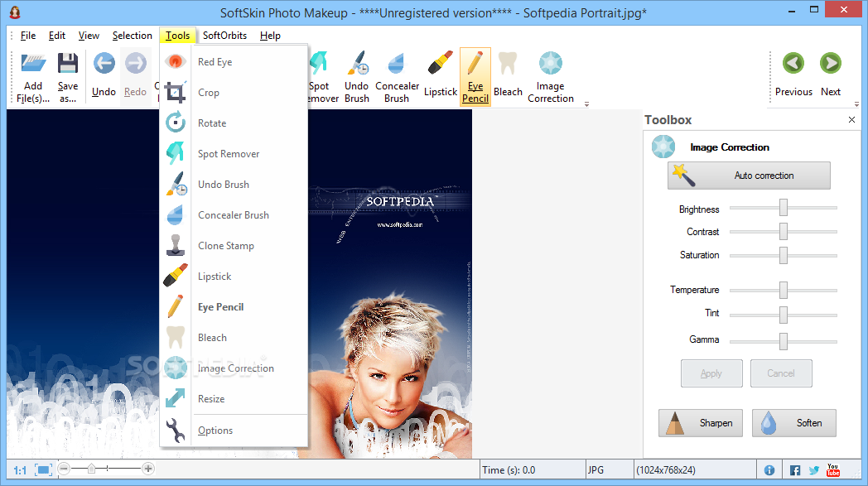Viewport: 868px width, 486px height.
Task: Choose Bleach in Tools menu
Action: [x=234, y=337]
